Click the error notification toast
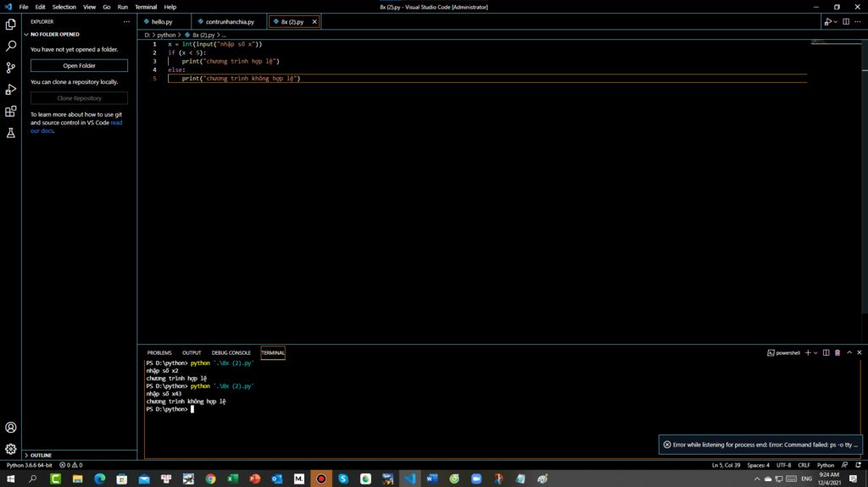The height and width of the screenshot is (487, 868). click(760, 445)
